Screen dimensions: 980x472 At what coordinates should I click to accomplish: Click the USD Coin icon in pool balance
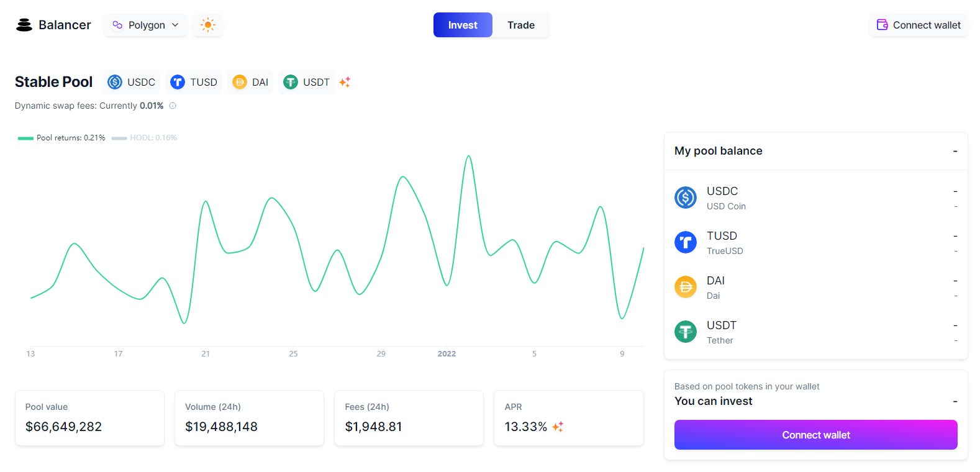click(x=686, y=197)
